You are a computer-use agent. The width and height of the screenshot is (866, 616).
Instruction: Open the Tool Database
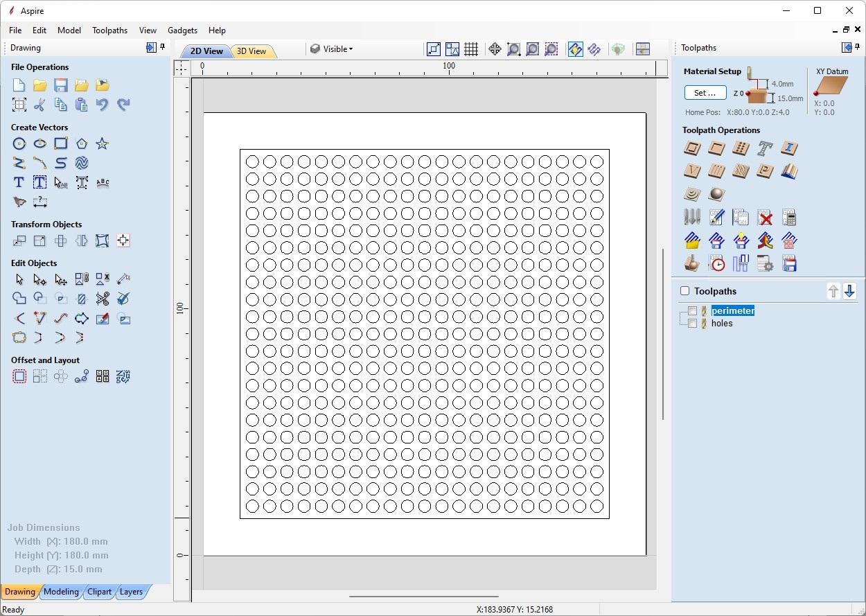(x=692, y=218)
